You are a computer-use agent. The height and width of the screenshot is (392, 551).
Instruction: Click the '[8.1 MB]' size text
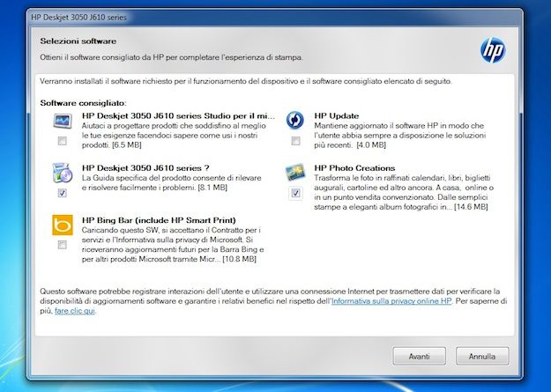point(212,188)
